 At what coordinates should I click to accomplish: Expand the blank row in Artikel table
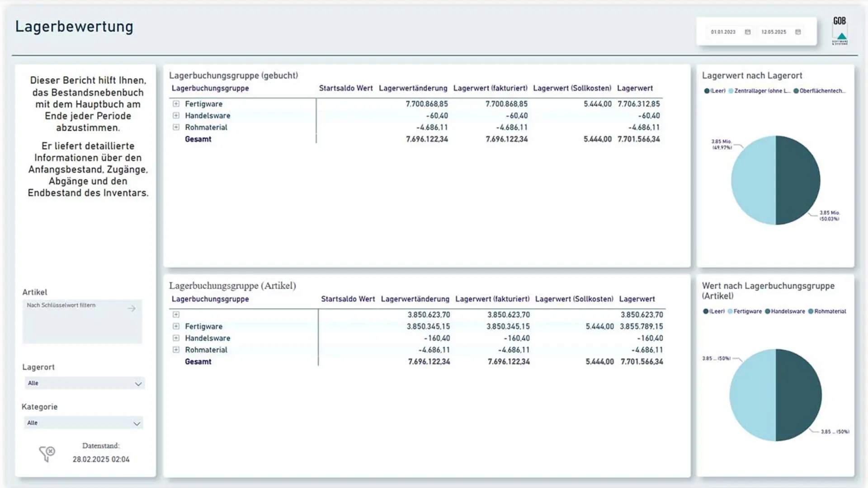[x=176, y=314]
